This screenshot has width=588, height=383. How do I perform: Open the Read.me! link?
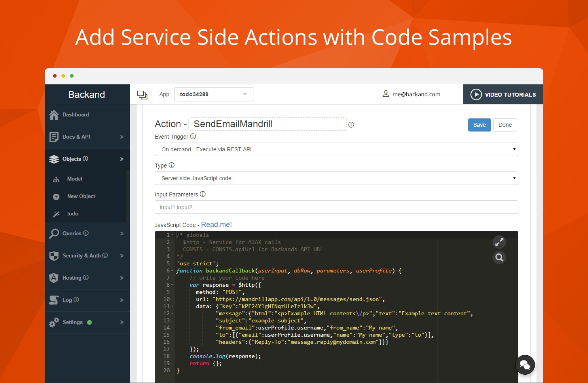pos(216,225)
